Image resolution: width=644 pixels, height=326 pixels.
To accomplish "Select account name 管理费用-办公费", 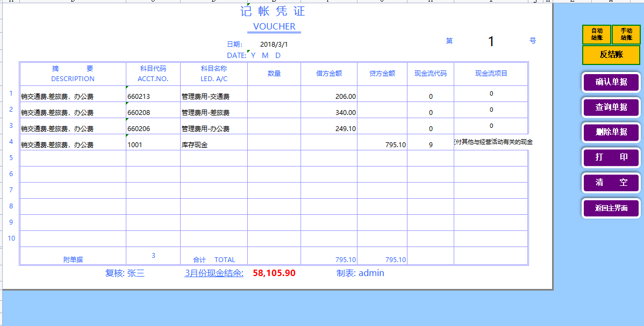I will 213,126.
